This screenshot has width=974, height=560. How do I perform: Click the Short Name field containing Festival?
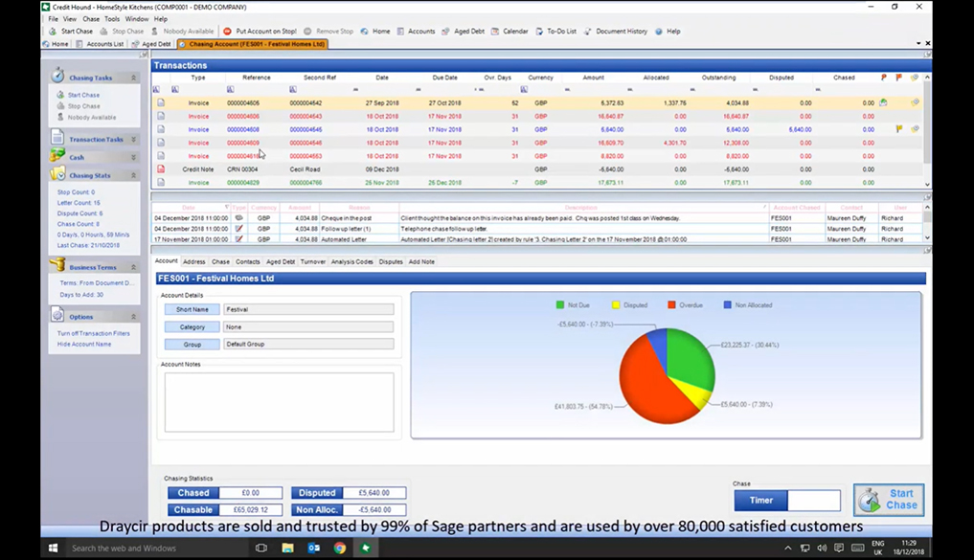click(x=308, y=309)
